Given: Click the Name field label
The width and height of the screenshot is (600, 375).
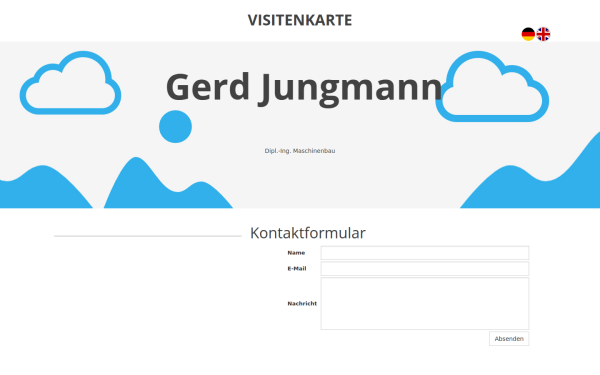Looking at the screenshot, I should click(x=296, y=253).
